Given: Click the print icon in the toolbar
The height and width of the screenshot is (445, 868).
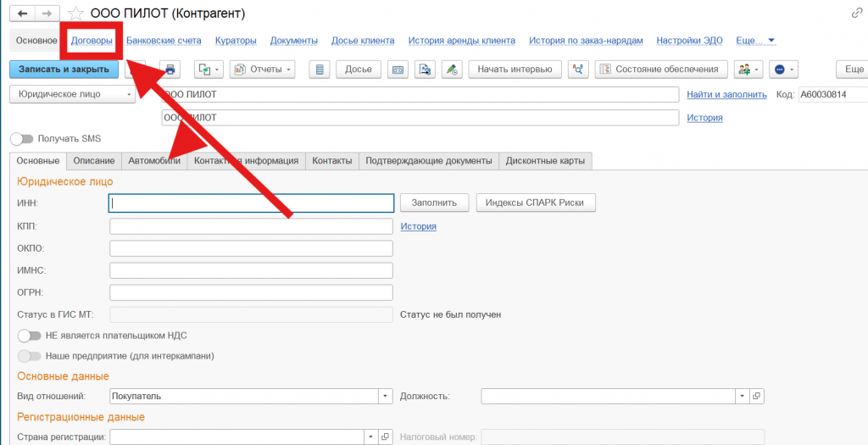Looking at the screenshot, I should 170,70.
